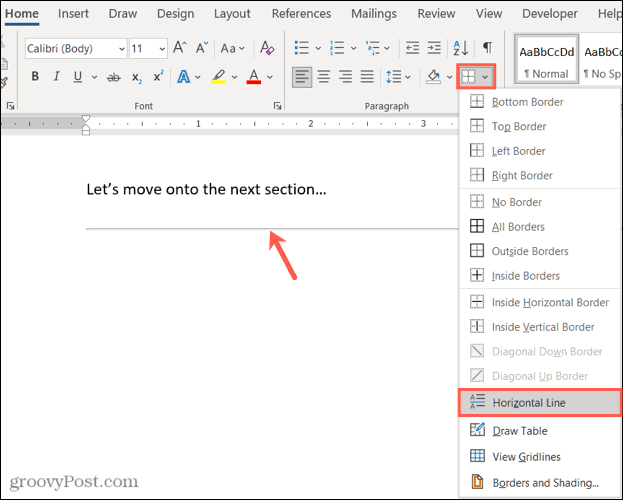Center align the paragraph
Screen dimensions: 623x500
[323, 77]
